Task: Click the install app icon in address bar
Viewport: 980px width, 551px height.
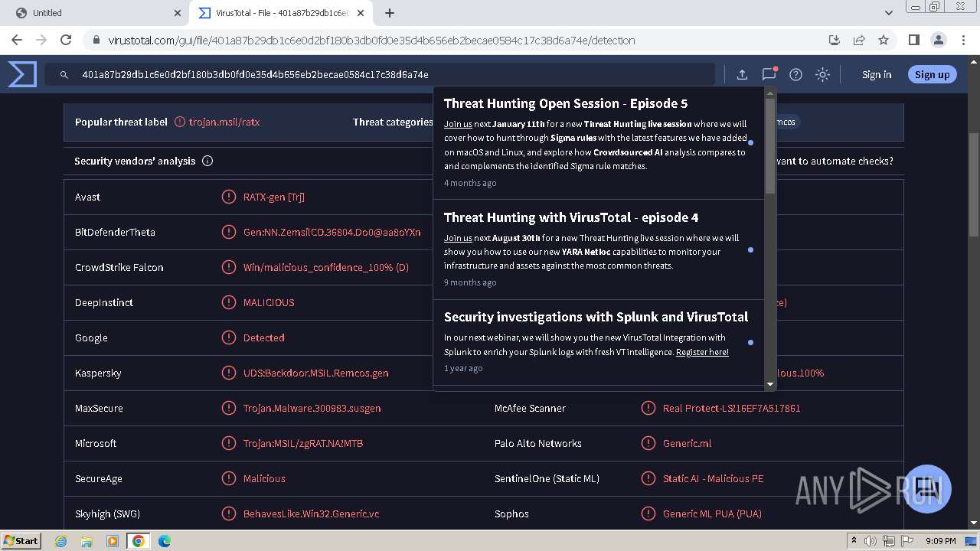Action: click(x=835, y=40)
